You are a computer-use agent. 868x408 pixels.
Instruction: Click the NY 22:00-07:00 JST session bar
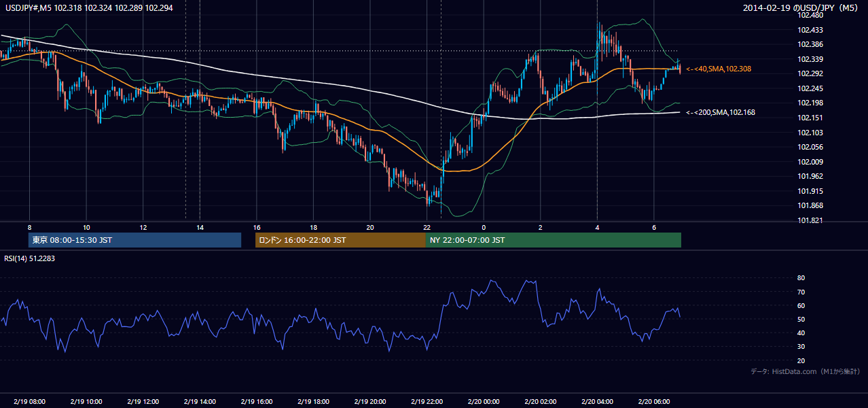(554, 240)
